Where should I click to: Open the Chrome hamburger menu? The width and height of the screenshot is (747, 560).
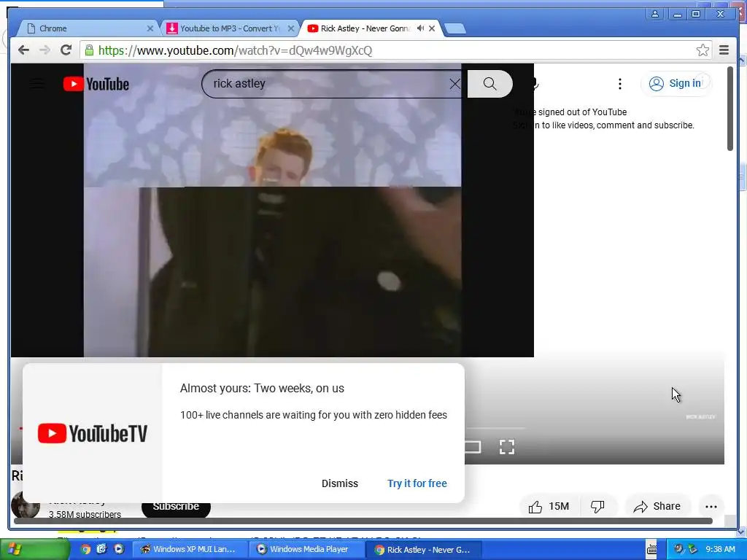724,50
